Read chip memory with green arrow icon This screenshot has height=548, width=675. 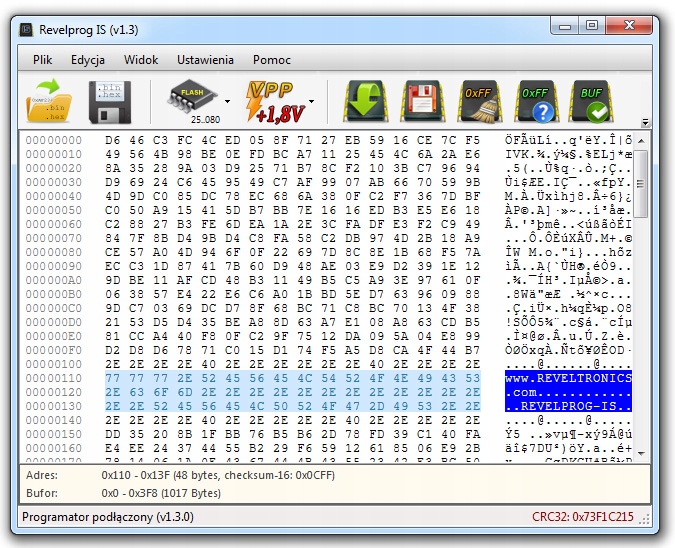[x=365, y=102]
